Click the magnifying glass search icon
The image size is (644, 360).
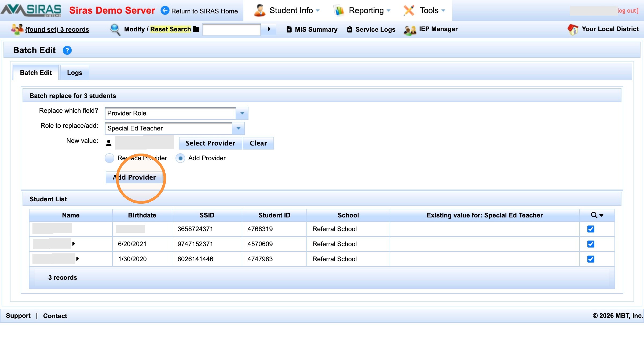coord(115,29)
